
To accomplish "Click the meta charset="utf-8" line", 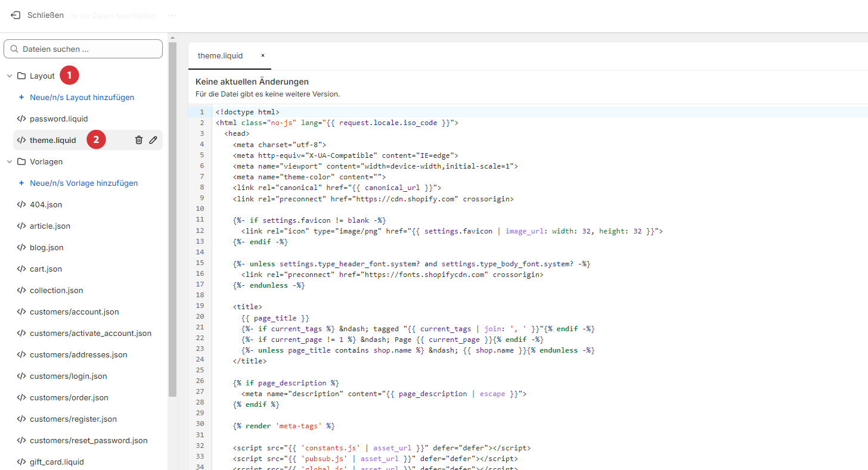I will [280, 144].
